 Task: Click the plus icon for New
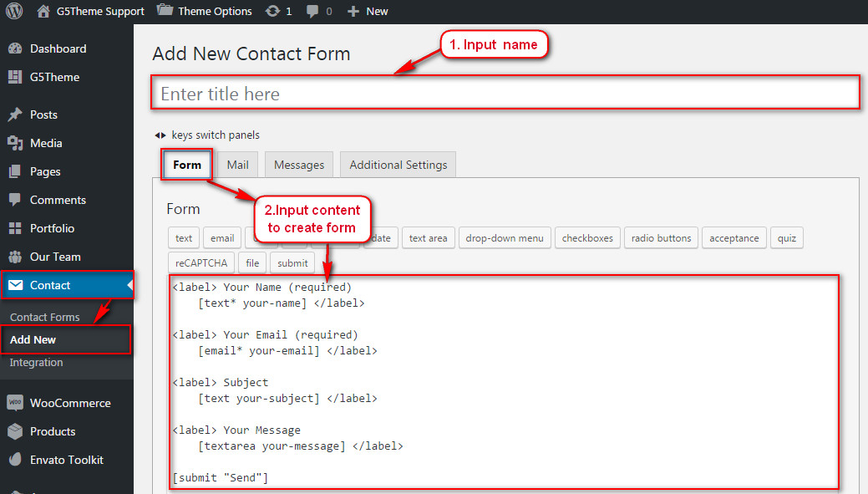coord(353,11)
